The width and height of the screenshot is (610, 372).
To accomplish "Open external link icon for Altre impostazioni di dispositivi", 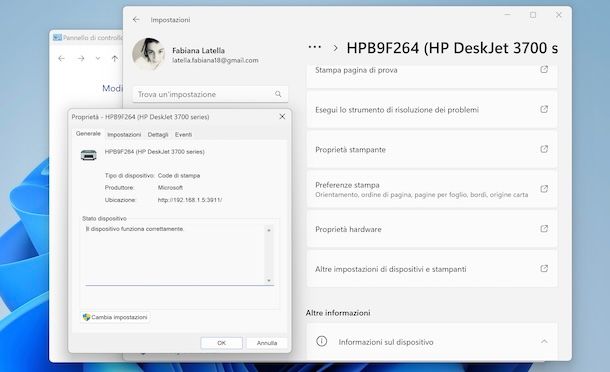I will 544,268.
